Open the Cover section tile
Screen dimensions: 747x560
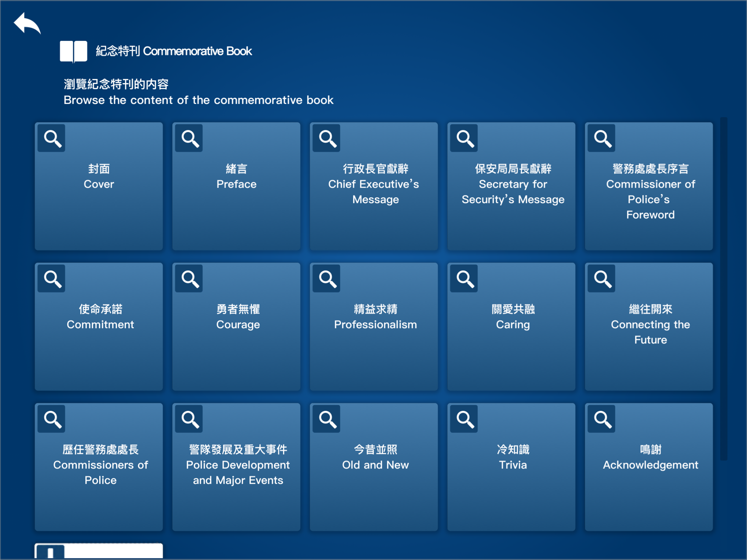point(99,186)
